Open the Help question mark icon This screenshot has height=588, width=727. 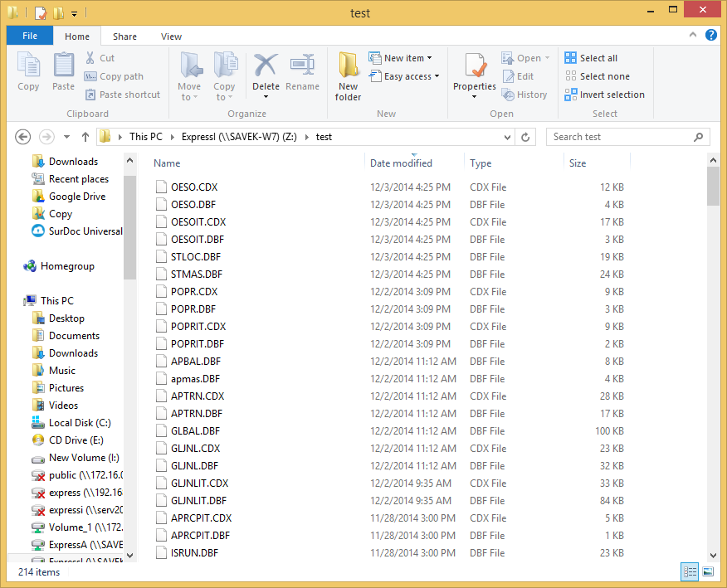click(711, 36)
